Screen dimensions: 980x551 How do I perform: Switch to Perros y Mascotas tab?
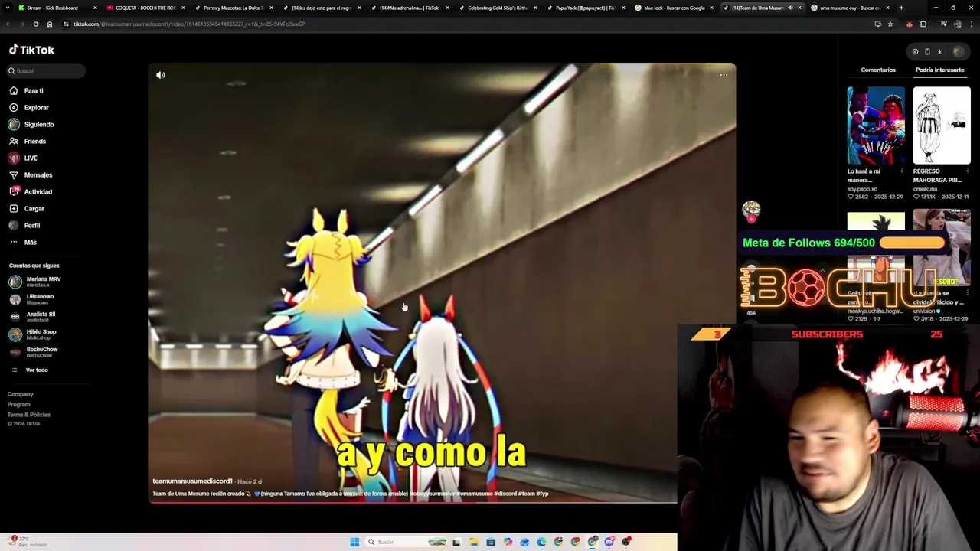click(x=234, y=8)
